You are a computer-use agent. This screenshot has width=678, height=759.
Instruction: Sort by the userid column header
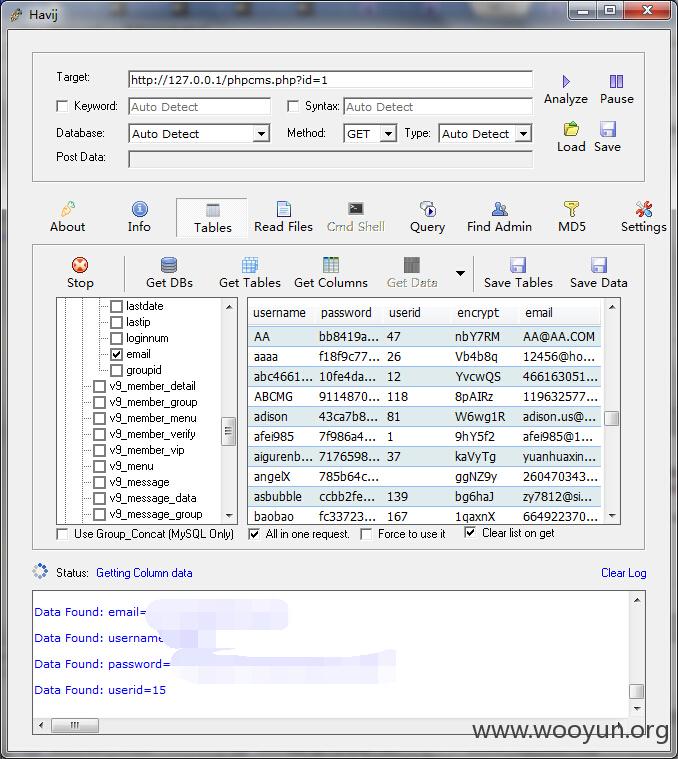tap(419, 313)
